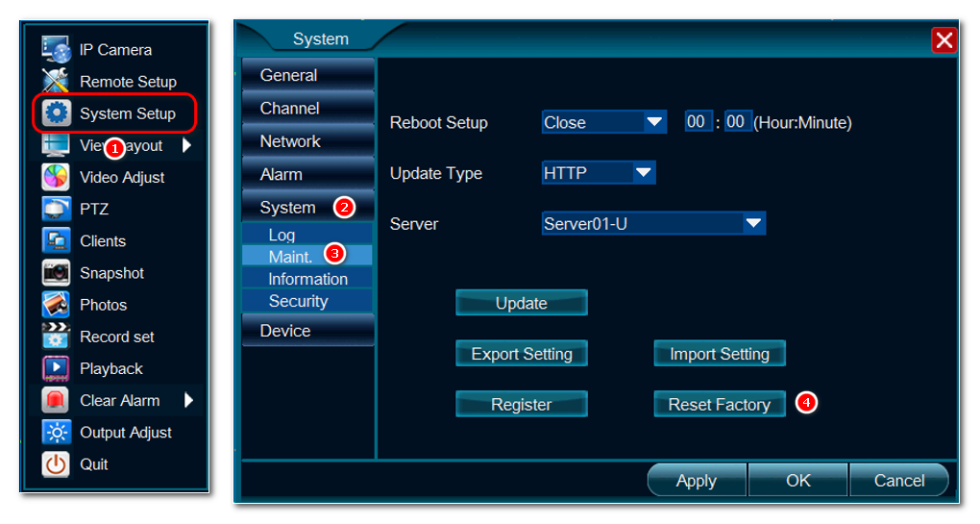Screen dimensions: 980x524
Task: Open the Update Type HTTP dropdown
Action: tap(643, 173)
